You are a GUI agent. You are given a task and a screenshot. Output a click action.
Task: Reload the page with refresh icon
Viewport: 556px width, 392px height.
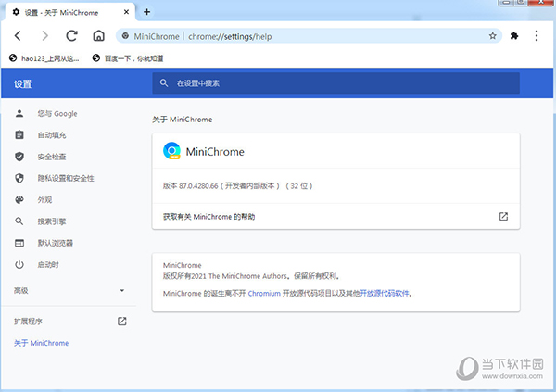click(71, 36)
